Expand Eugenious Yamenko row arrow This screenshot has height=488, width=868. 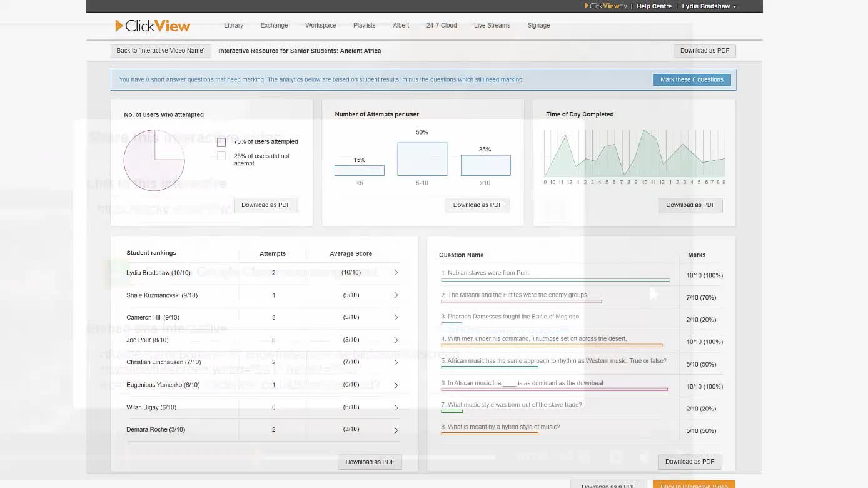(396, 385)
